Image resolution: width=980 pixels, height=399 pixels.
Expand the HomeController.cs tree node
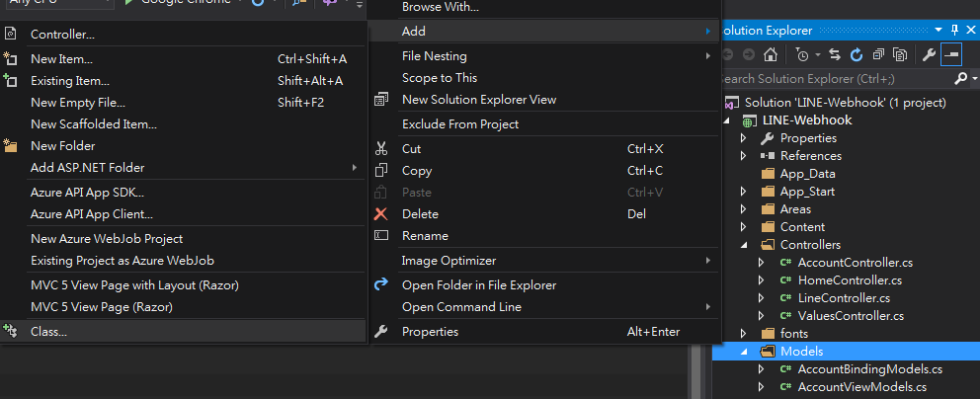(761, 280)
